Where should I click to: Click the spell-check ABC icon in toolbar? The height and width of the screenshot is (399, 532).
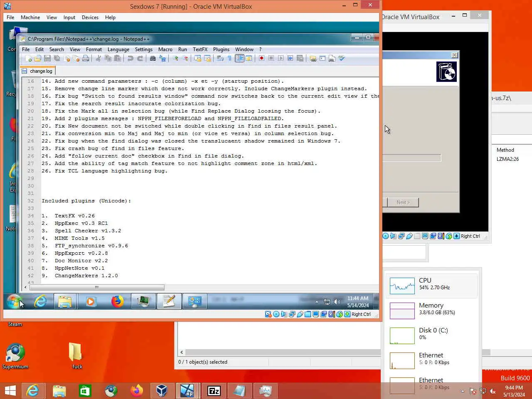[x=342, y=59]
